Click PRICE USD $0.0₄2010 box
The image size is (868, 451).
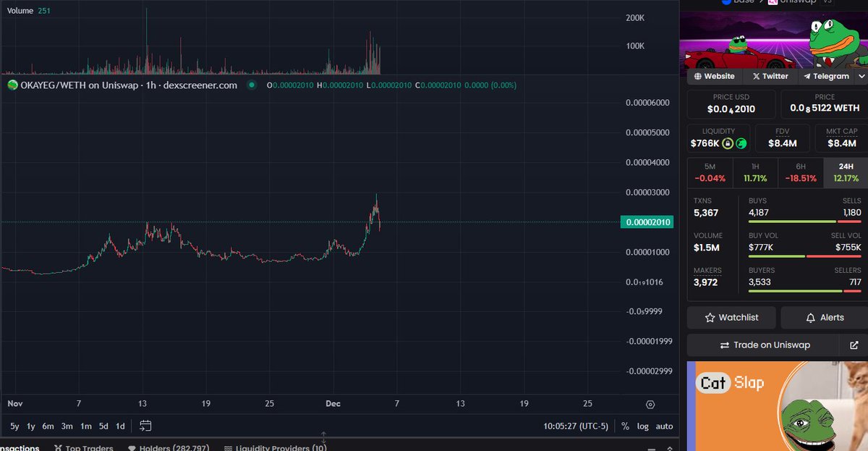pos(731,104)
